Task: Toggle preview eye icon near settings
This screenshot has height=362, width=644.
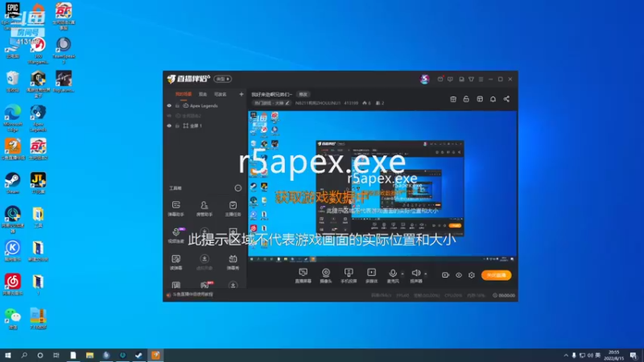Action: 459,275
